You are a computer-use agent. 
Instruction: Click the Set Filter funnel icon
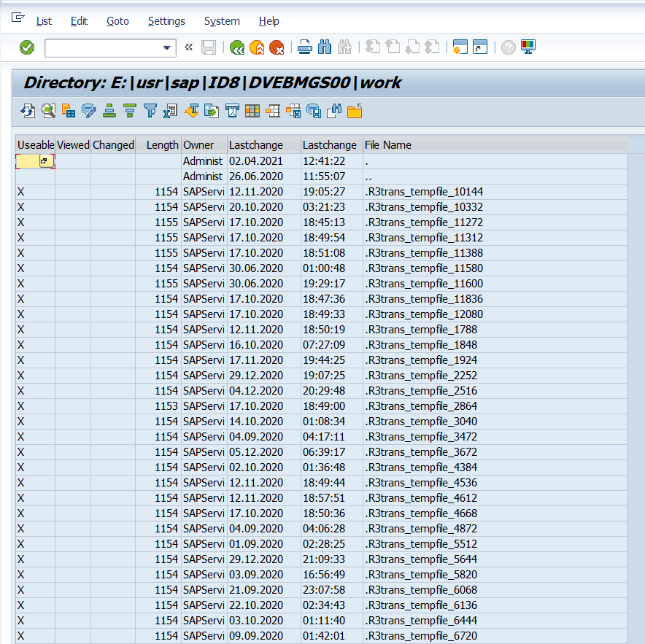pyautogui.click(x=150, y=111)
